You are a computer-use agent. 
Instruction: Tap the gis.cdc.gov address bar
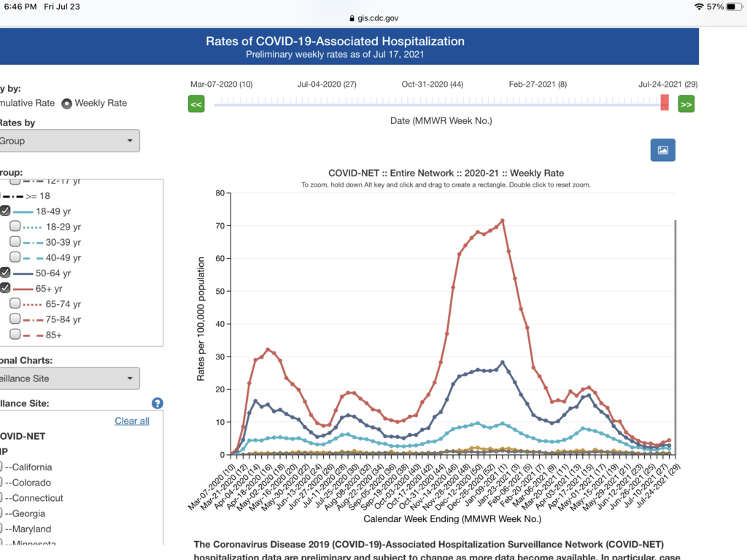pyautogui.click(x=373, y=18)
